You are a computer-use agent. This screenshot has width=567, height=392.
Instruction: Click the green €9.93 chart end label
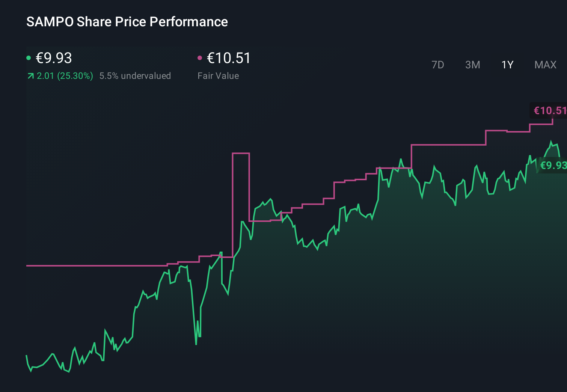click(553, 165)
